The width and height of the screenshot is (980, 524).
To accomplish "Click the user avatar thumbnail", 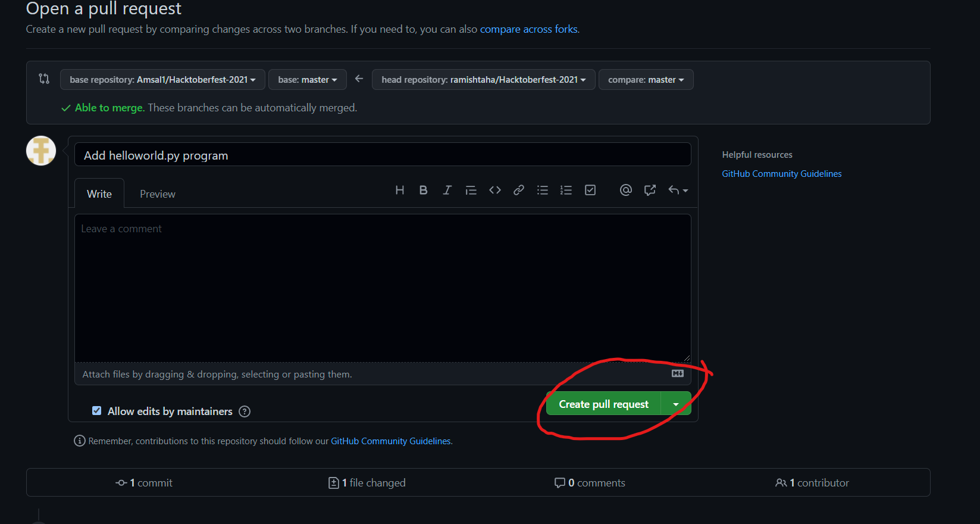I will click(41, 151).
